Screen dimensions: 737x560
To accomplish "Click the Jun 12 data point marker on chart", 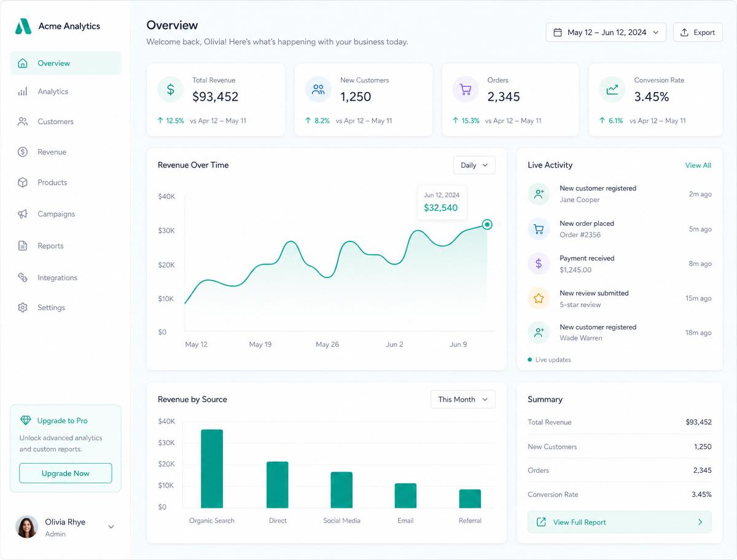I will 487,225.
